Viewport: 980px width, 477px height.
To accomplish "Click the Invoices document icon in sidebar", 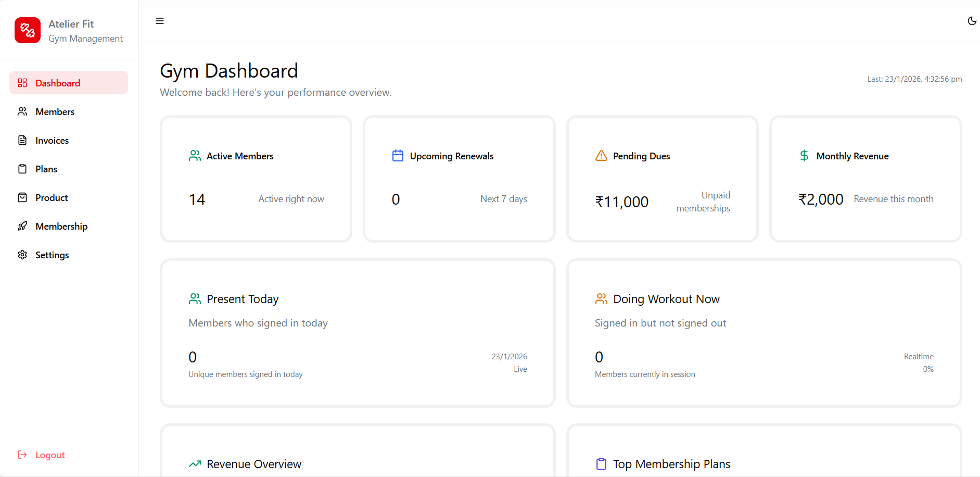I will 22,140.
